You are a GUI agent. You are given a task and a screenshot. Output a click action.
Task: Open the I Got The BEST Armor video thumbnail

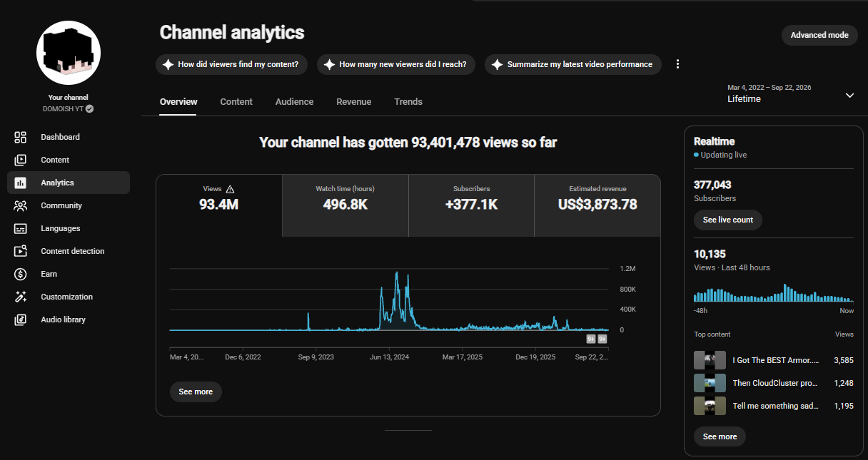tap(710, 360)
